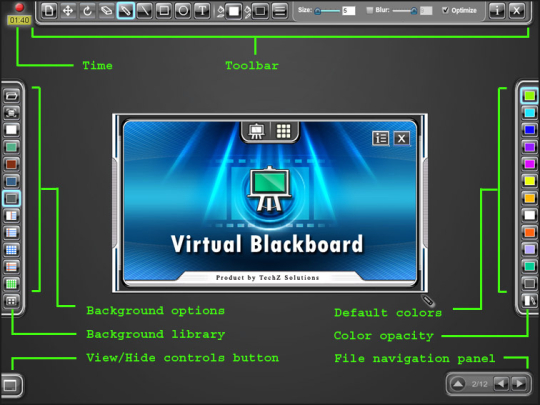Screen dimensions: 540x405
Task: Click the Size value field showing 5
Action: click(x=349, y=11)
